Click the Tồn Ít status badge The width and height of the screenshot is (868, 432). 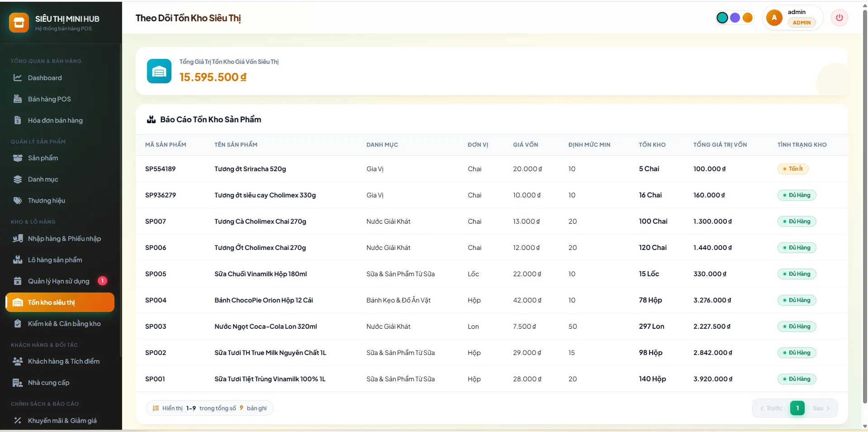pos(793,169)
